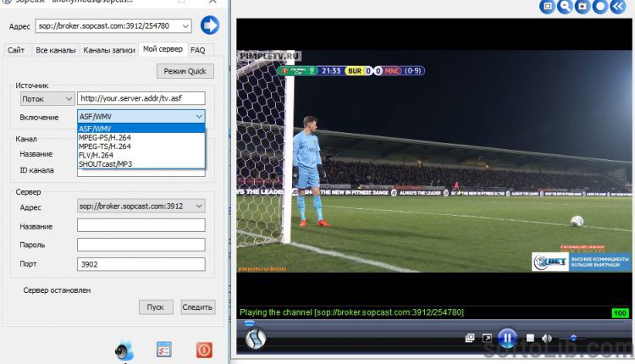Click the Пуск button to start server
The image size is (635, 364).
(x=156, y=307)
